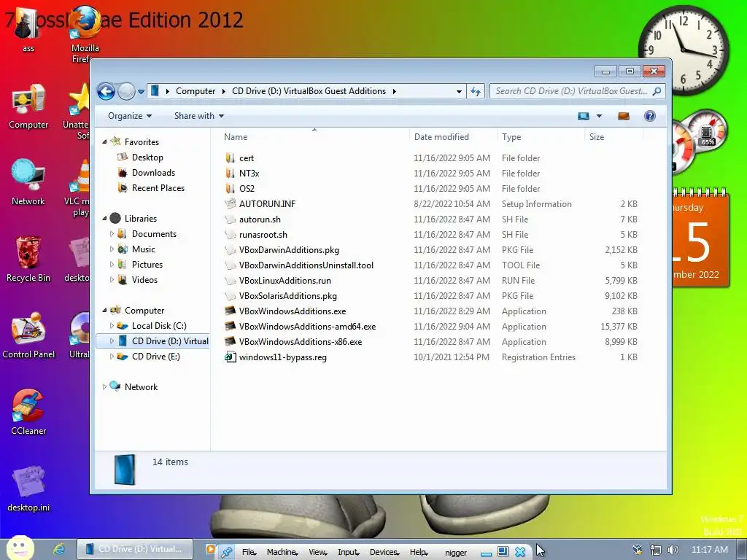The height and width of the screenshot is (560, 747).
Task: Click the magnifier icon in the search box
Action: click(x=657, y=91)
